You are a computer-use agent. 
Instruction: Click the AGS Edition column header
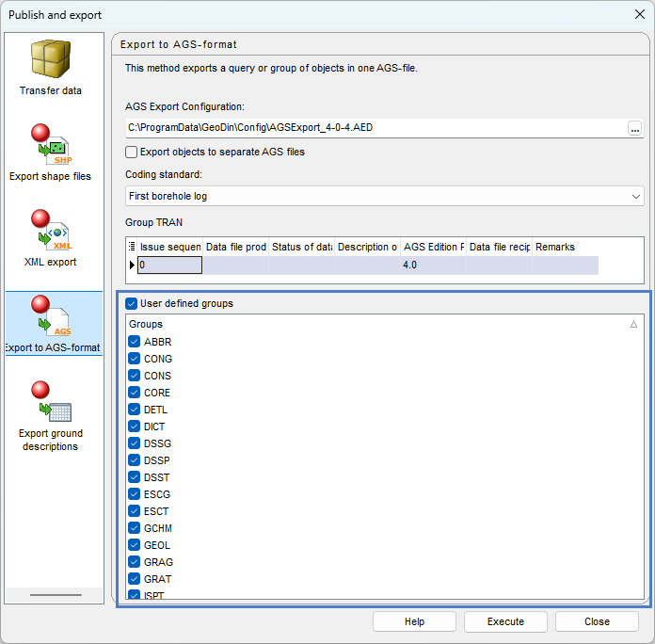coord(433,248)
